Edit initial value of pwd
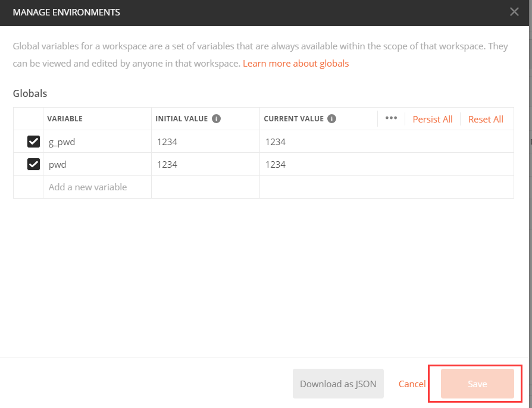 tap(205, 164)
